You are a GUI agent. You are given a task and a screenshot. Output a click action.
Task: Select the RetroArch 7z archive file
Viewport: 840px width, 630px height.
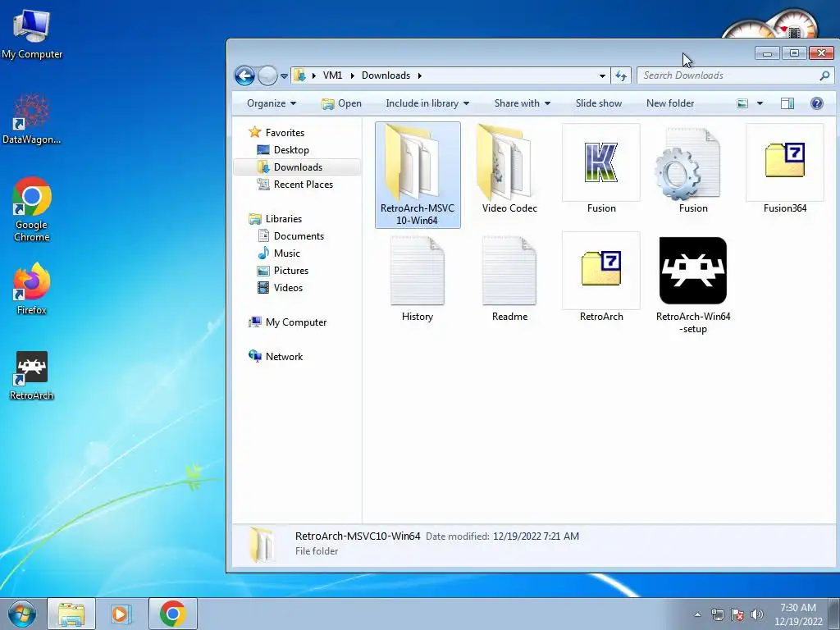tap(601, 279)
